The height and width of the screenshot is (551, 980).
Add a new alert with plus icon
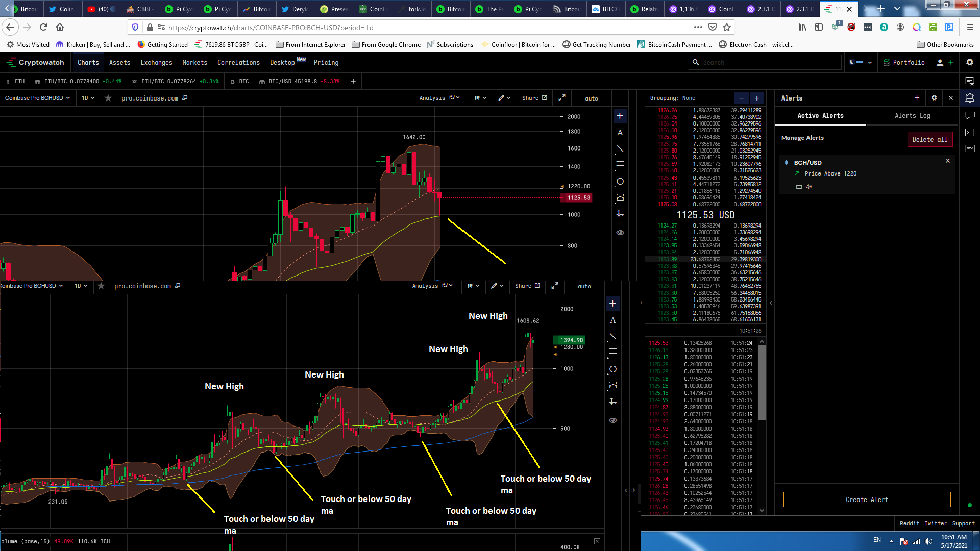click(x=917, y=98)
